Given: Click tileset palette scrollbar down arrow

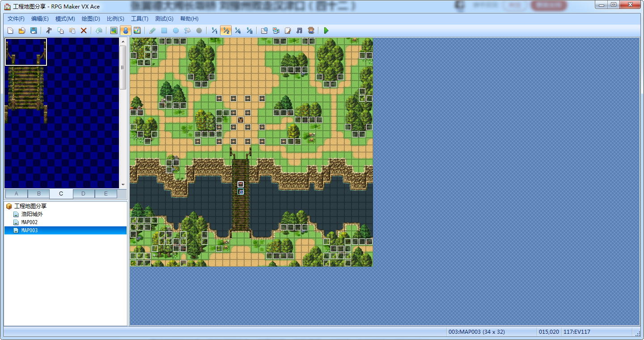Looking at the screenshot, I should pyautogui.click(x=123, y=184).
